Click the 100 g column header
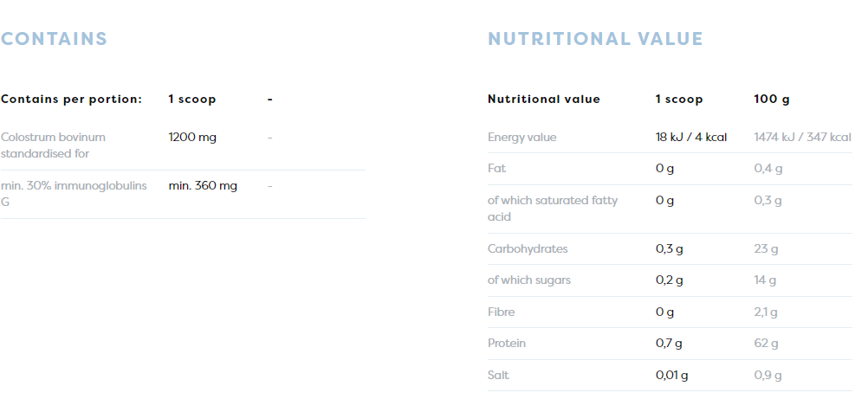 pyautogui.click(x=772, y=100)
